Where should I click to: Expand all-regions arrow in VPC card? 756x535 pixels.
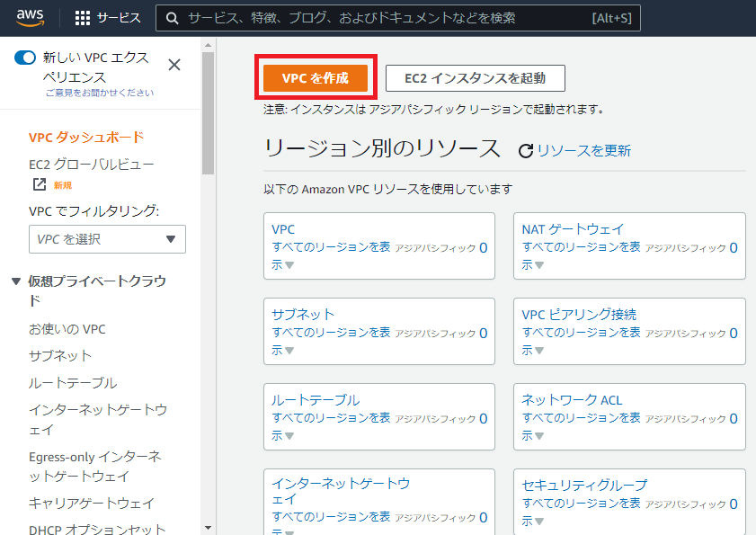(x=289, y=265)
